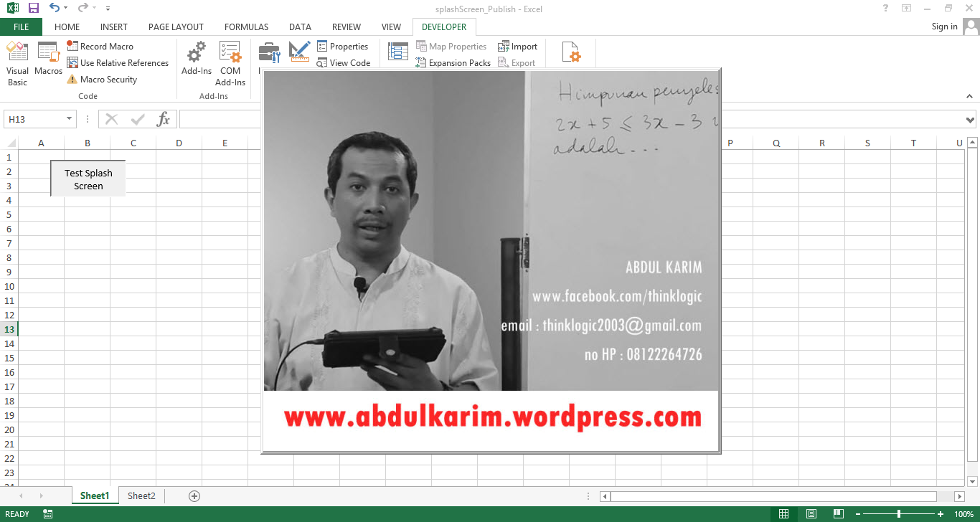The image size is (980, 522).
Task: Add a new sheet with plus button
Action: pyautogui.click(x=194, y=495)
